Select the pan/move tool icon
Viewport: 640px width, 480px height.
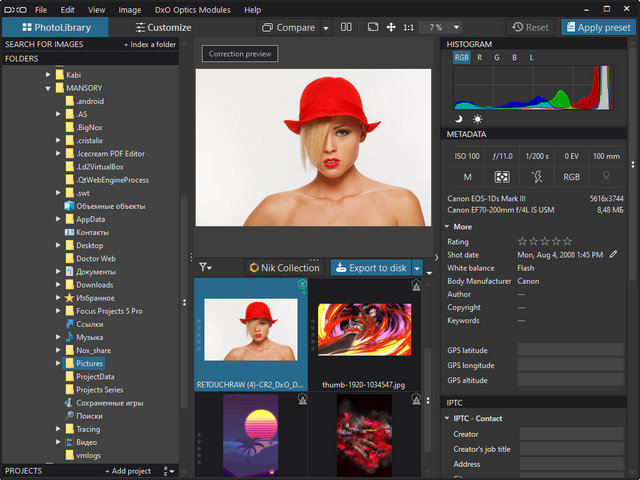point(391,28)
